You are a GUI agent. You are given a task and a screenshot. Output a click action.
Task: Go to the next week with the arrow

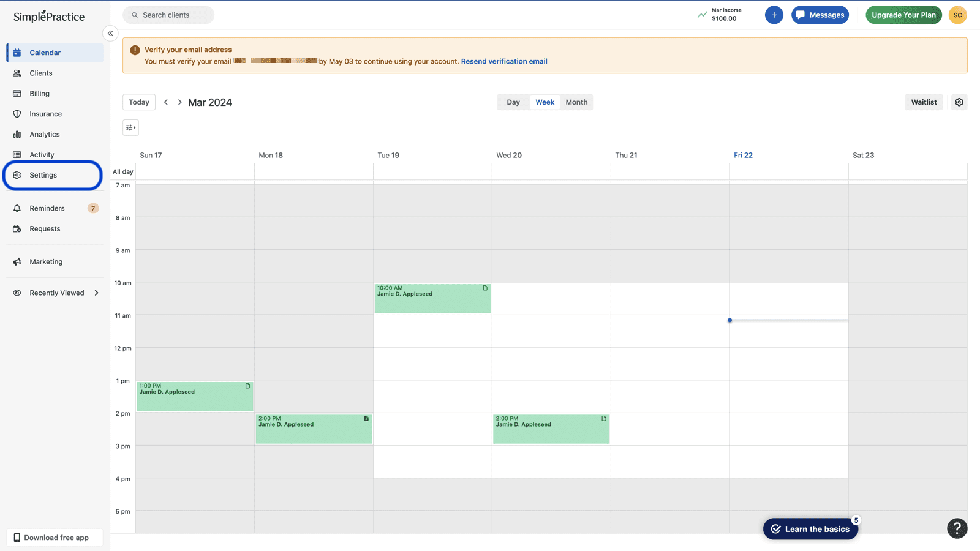pyautogui.click(x=179, y=102)
